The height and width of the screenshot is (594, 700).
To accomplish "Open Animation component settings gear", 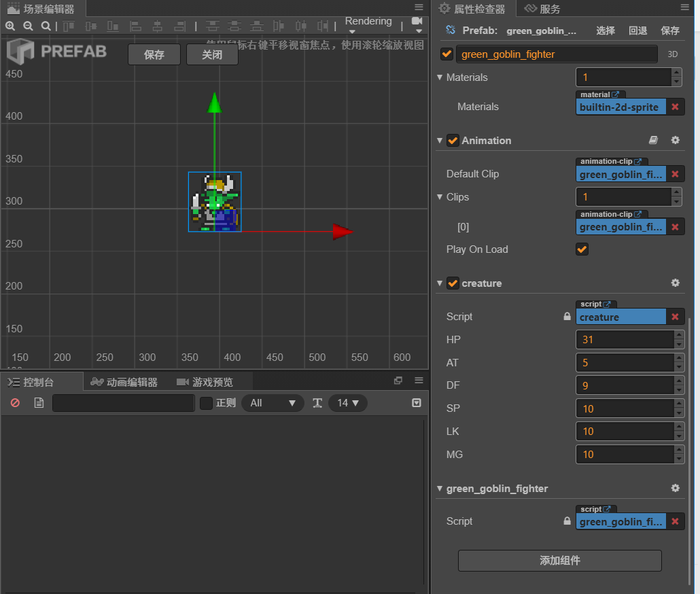I will pos(676,140).
